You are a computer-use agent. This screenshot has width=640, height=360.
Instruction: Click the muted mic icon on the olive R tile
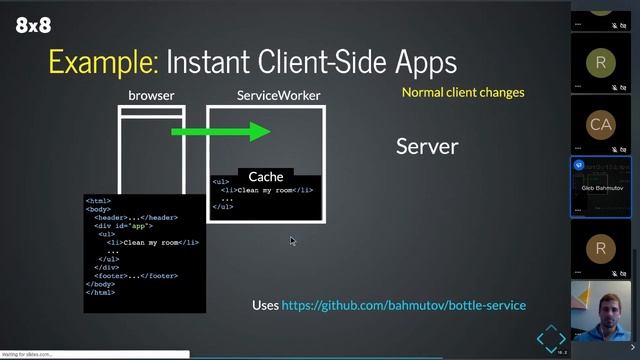[614, 87]
